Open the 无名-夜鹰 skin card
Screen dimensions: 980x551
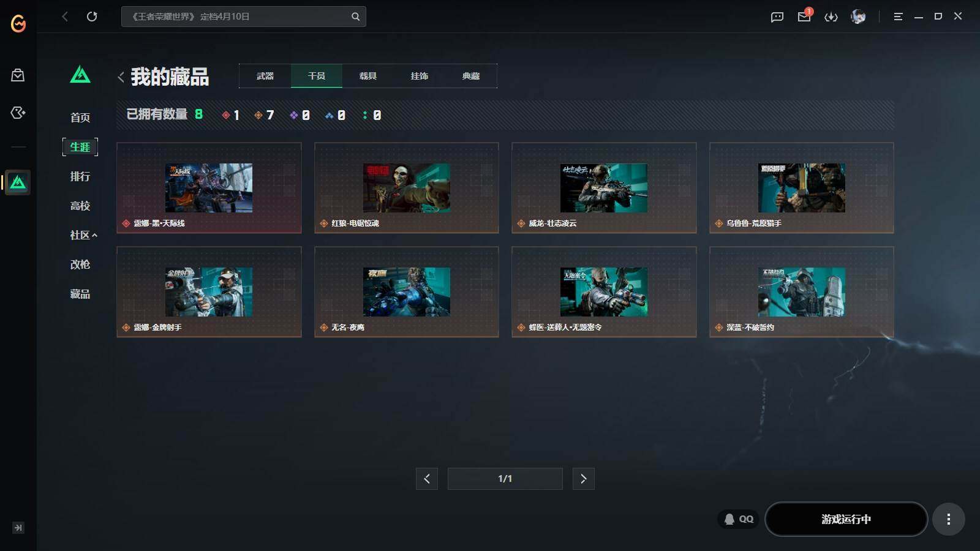coord(407,292)
